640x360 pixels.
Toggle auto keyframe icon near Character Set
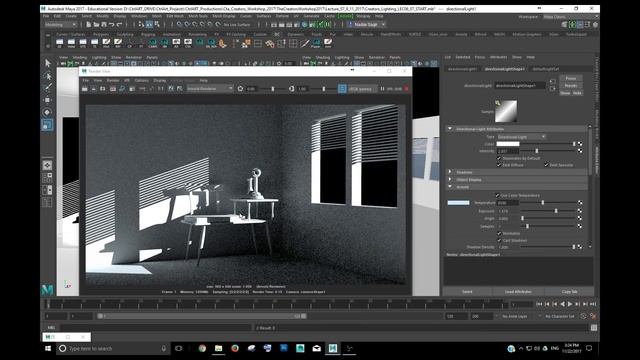pos(583,316)
